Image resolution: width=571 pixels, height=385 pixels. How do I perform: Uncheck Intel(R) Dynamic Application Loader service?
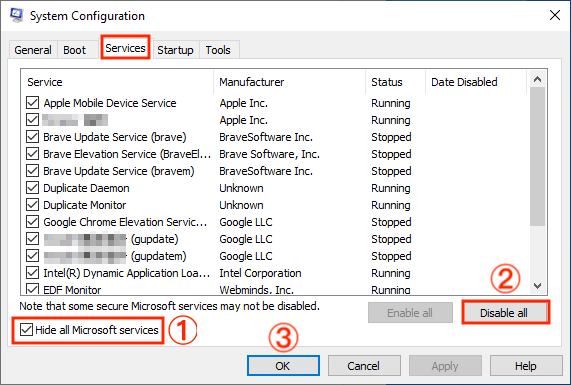[x=32, y=273]
